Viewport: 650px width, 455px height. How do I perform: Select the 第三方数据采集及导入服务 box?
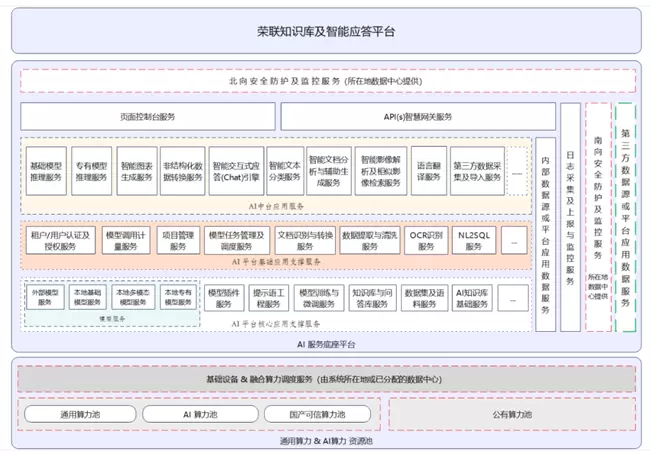pos(474,170)
